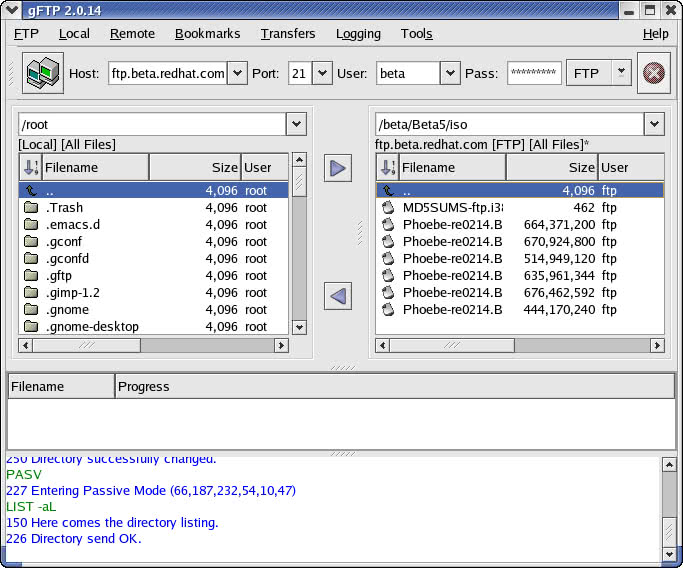This screenshot has height=568, width=683.
Task: Select the local parent directory entry
Action: (x=154, y=190)
